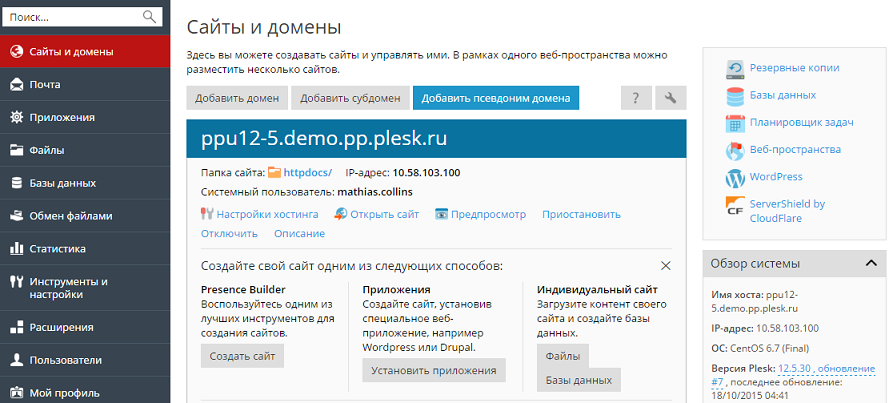Open the httpdocs/ folder link
This screenshot has width=893, height=403.
point(307,172)
